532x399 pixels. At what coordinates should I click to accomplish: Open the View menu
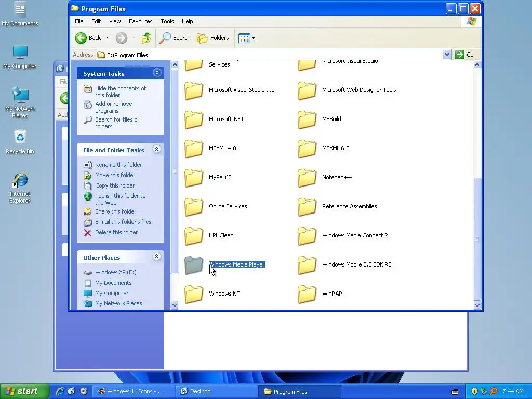pos(115,21)
